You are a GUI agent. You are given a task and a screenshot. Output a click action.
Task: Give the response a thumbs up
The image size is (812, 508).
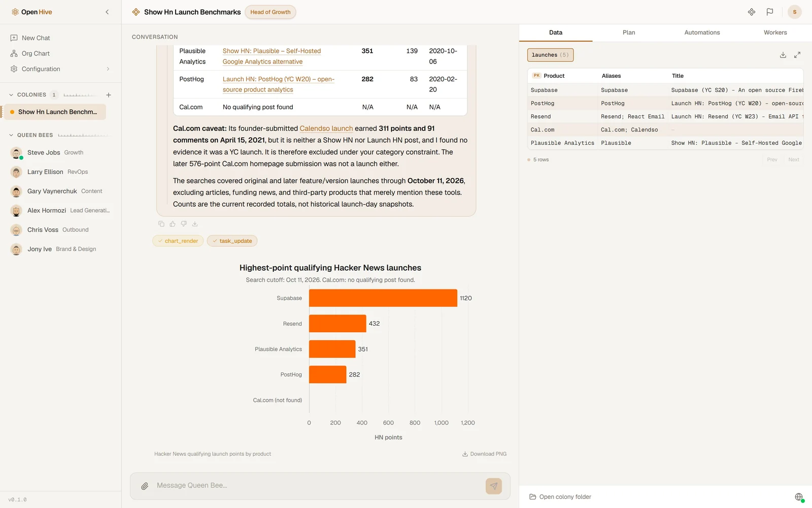(173, 224)
